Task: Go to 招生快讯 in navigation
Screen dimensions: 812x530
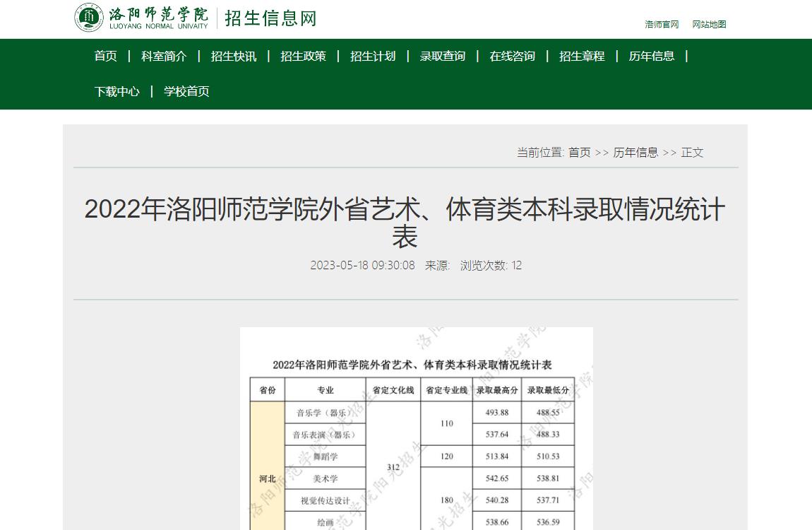Action: (234, 56)
